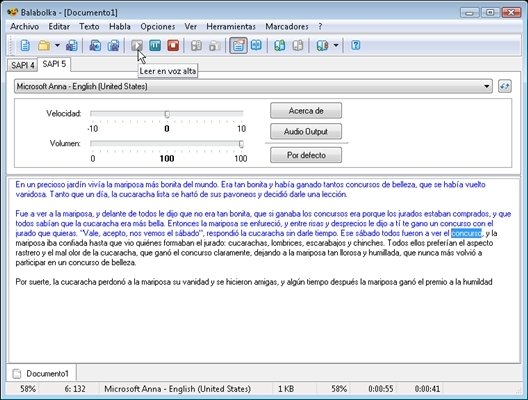This screenshot has height=400, width=528.
Task: Click the Acerca de button
Action: tap(306, 111)
